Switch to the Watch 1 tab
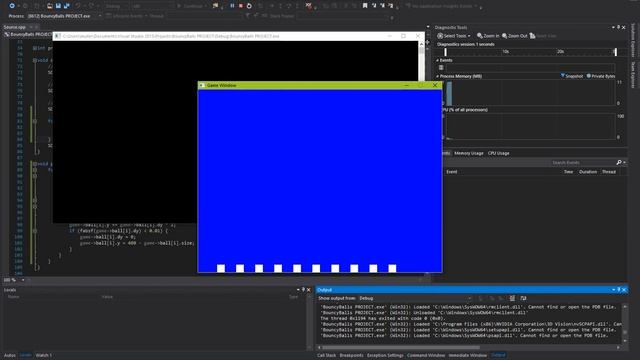 point(43,356)
